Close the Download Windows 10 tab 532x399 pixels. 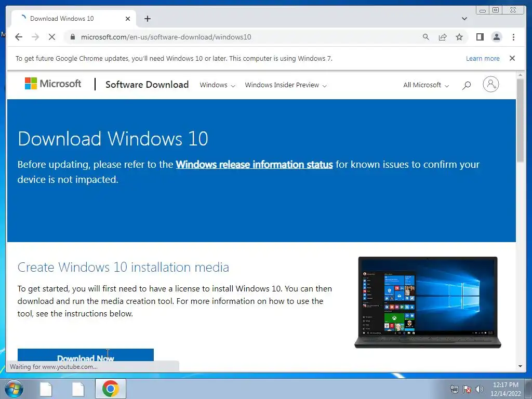click(128, 19)
